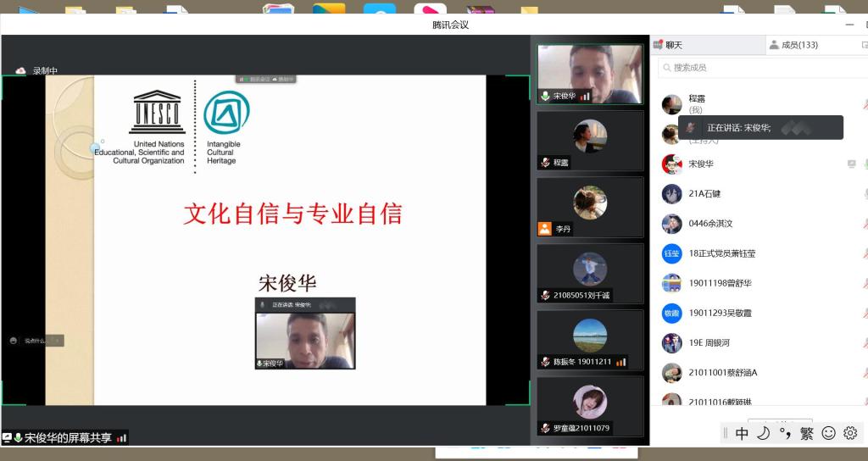
Task: Select 宋俊华's video thumbnail in the strip
Action: click(x=590, y=75)
